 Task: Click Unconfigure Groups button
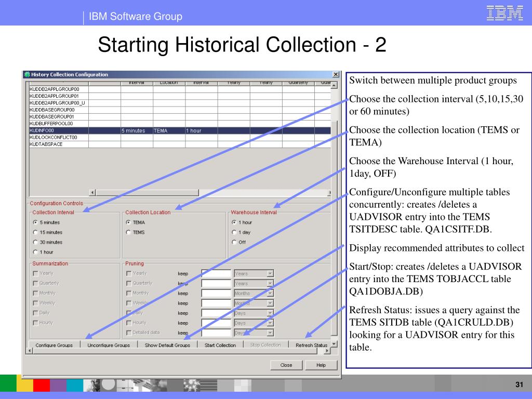[109, 345]
